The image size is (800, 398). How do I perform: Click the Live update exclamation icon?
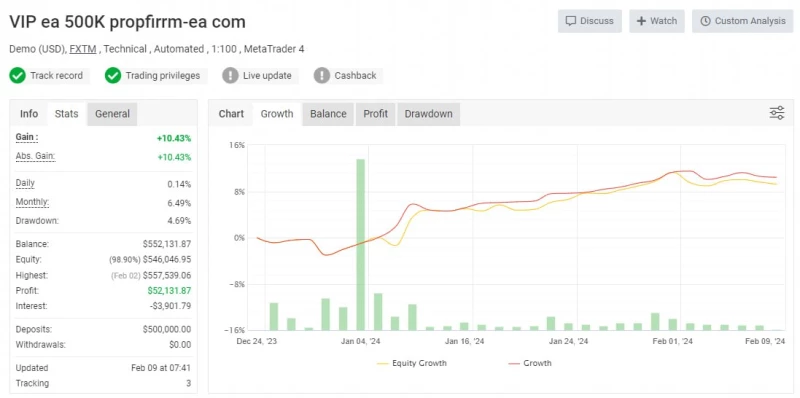coord(230,76)
